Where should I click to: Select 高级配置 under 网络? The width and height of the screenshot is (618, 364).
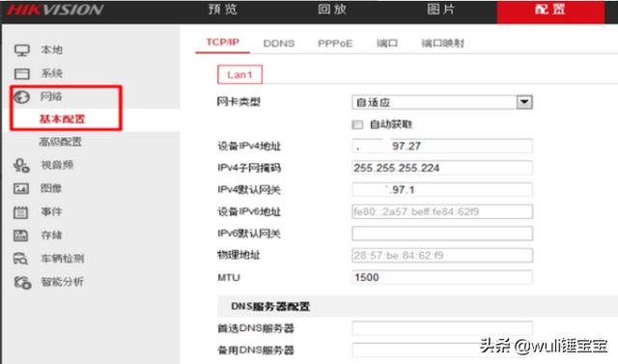coord(60,142)
